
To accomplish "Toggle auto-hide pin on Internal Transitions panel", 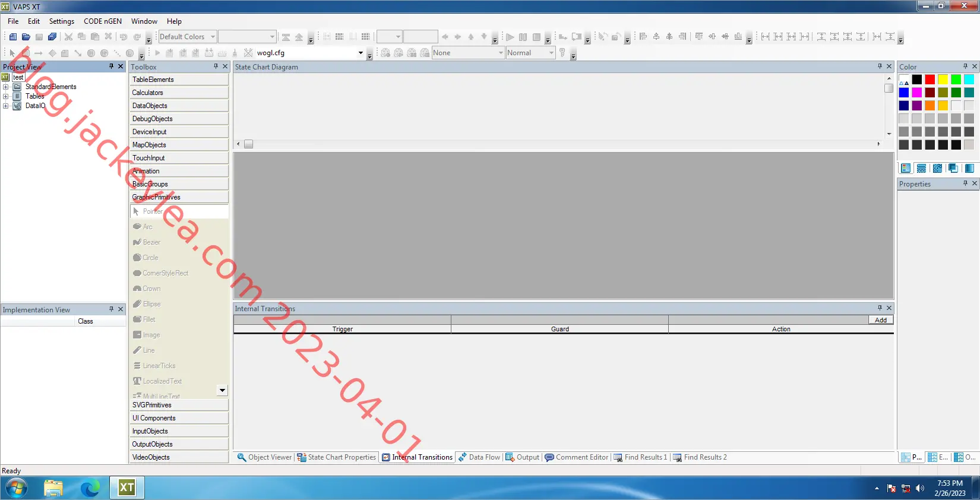I will (x=880, y=308).
